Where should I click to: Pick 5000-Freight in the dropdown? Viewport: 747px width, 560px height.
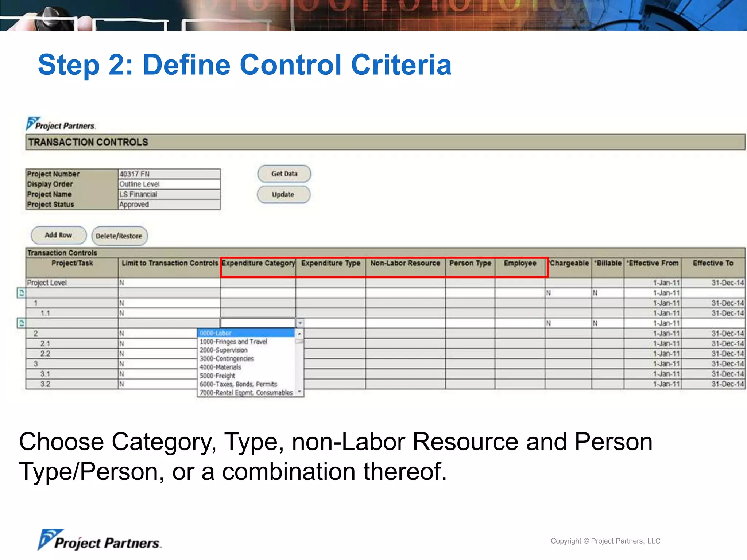point(246,376)
